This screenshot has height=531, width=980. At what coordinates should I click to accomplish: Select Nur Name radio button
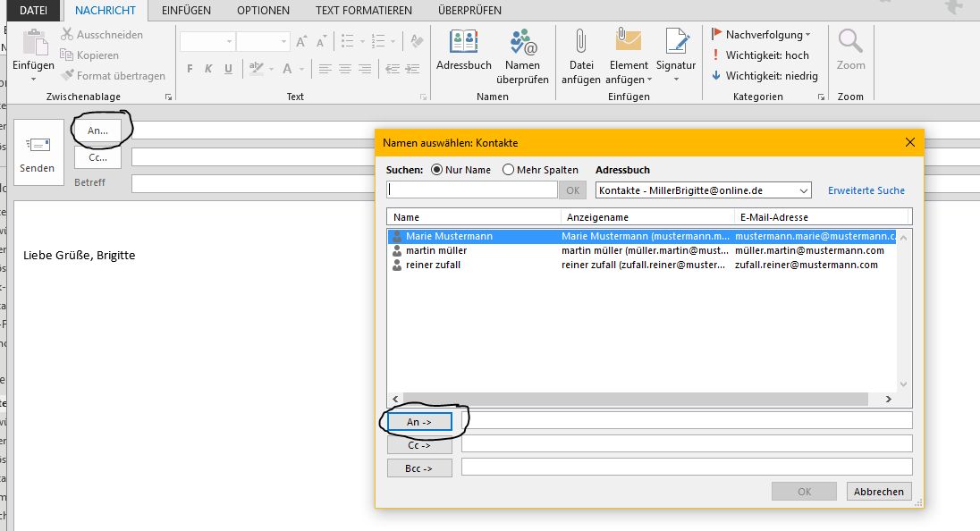(437, 170)
